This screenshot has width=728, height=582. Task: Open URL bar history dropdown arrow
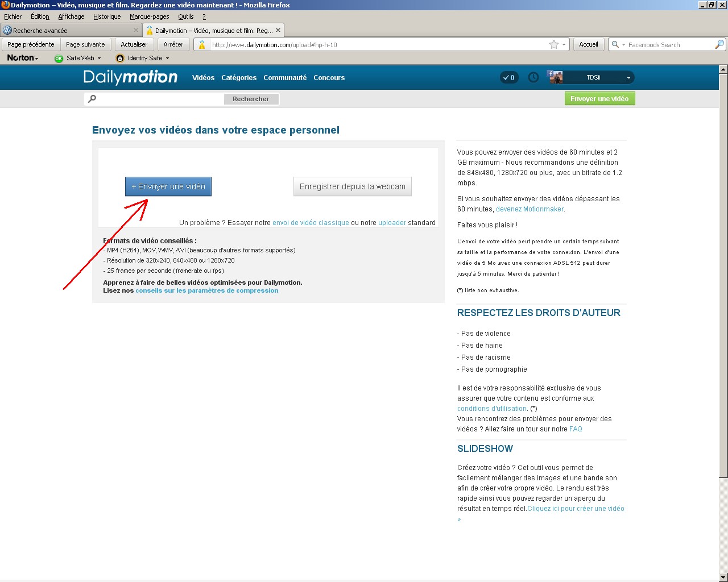point(564,44)
